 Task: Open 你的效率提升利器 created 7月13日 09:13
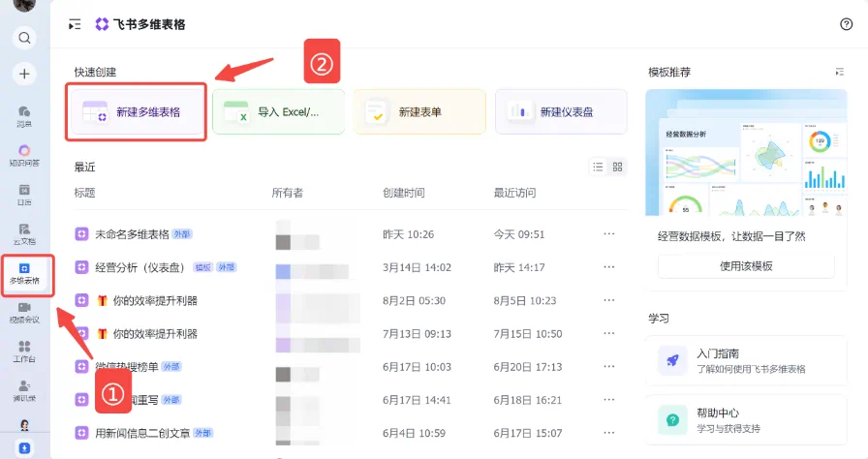point(155,333)
